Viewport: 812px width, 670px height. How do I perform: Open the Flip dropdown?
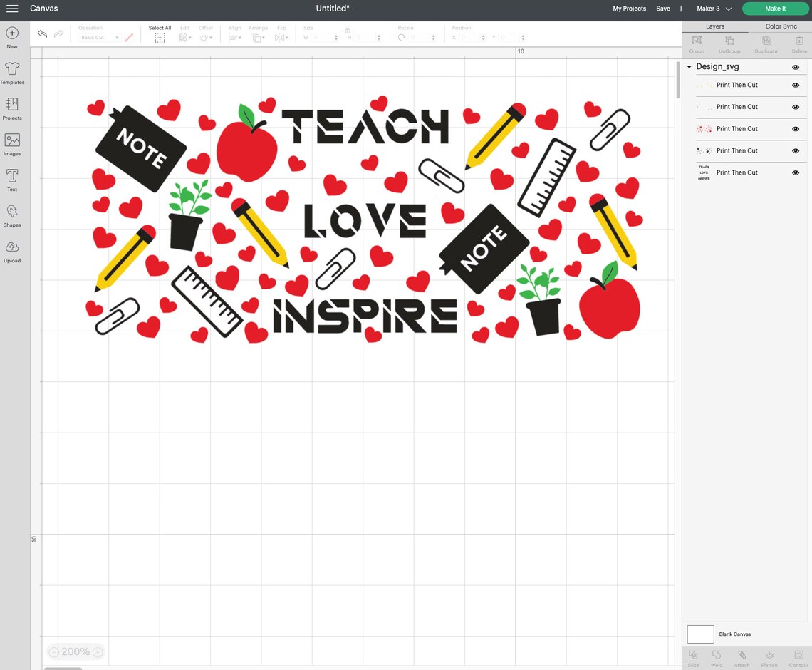[281, 38]
